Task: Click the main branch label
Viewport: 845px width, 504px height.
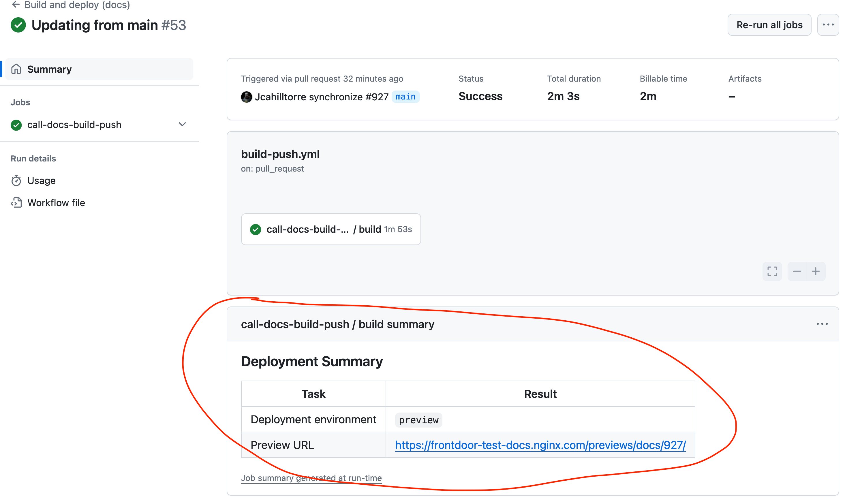Action: pyautogui.click(x=405, y=97)
